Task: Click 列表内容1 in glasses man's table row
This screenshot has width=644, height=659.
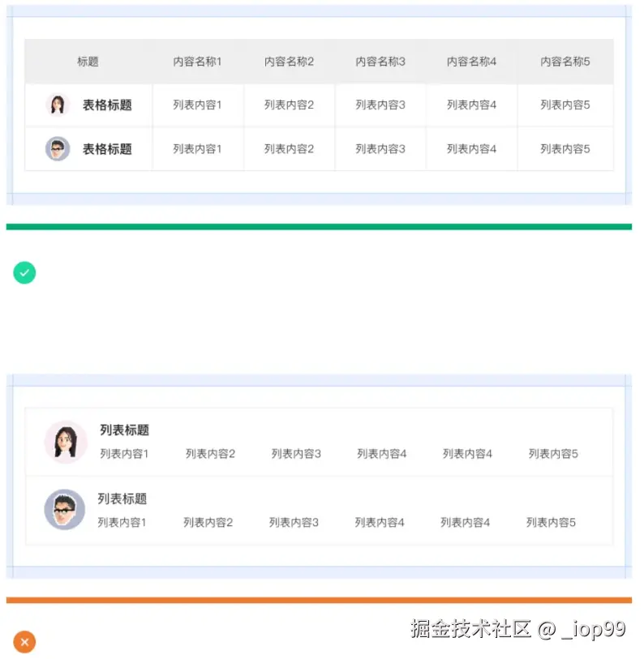Action: click(x=197, y=149)
